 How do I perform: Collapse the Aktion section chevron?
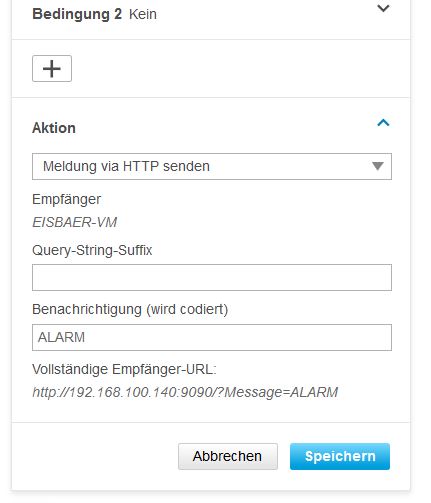383,123
